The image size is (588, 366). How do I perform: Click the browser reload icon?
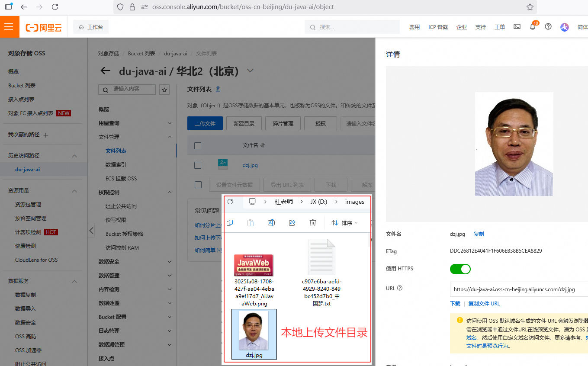[55, 7]
